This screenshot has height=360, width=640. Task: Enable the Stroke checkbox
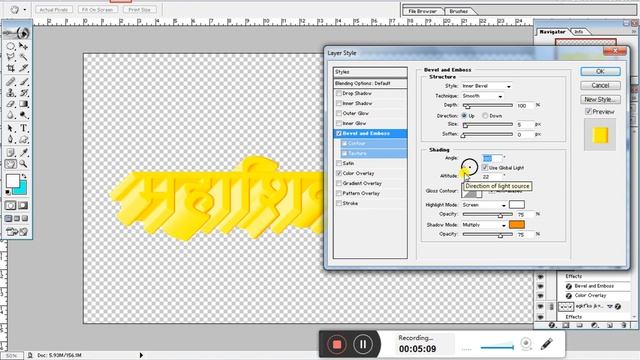[x=338, y=203]
